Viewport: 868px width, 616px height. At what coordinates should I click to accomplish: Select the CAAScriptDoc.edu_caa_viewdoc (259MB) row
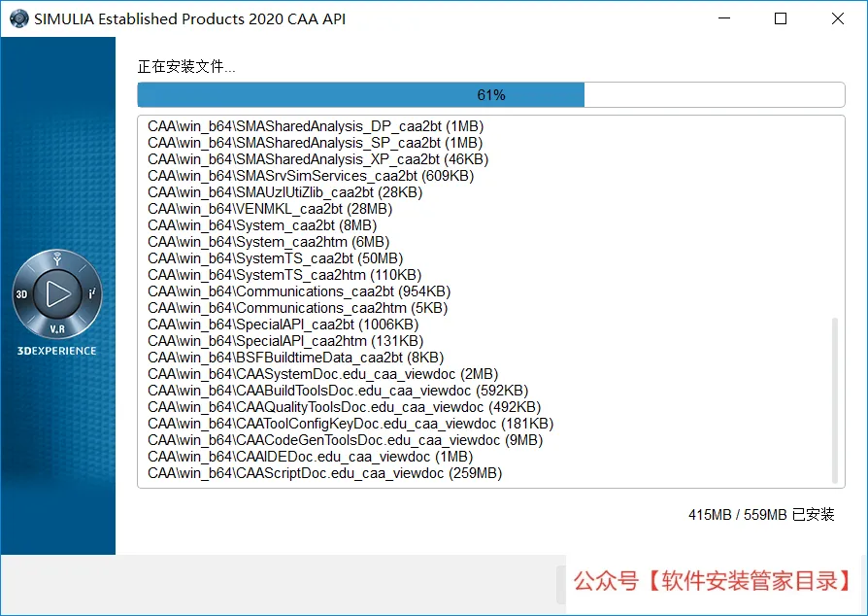(325, 473)
